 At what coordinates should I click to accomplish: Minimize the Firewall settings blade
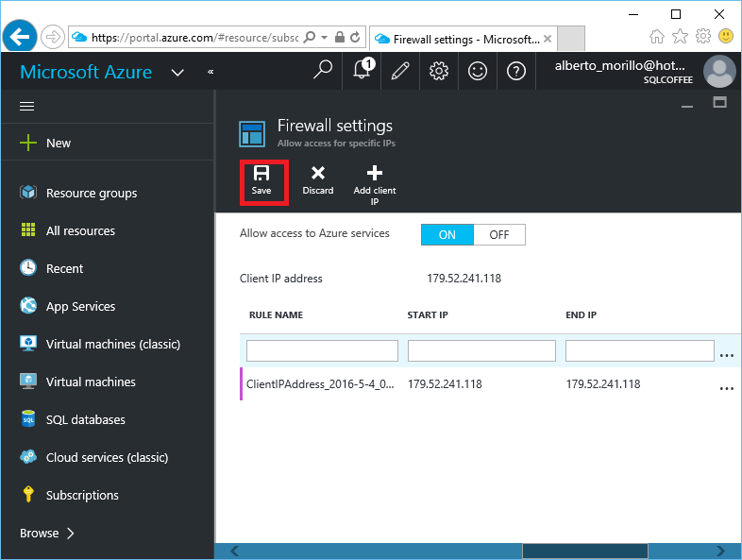coord(687,107)
